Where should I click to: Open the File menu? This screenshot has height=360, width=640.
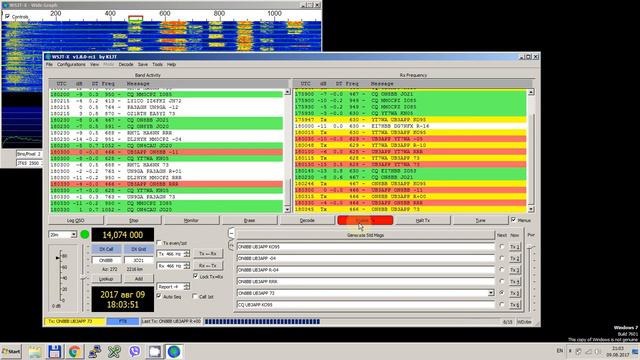tap(49, 64)
